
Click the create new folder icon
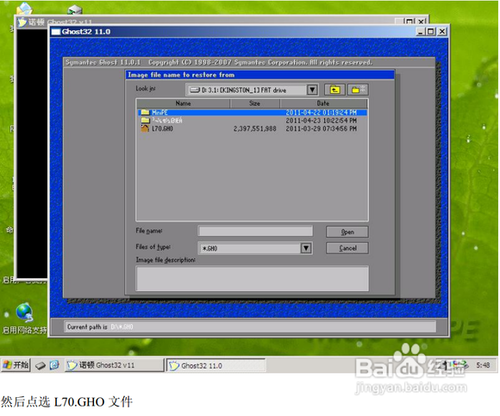pyautogui.click(x=358, y=90)
